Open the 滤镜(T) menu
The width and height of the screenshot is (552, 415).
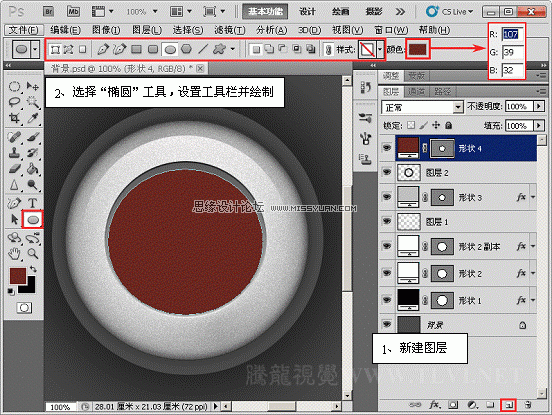pyautogui.click(x=230, y=30)
